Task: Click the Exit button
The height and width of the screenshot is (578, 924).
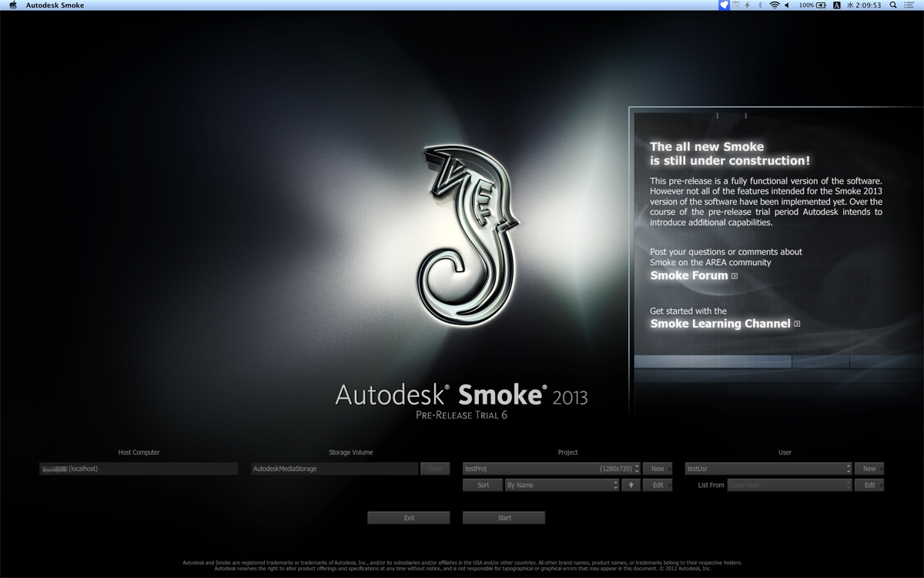Action: click(x=408, y=517)
